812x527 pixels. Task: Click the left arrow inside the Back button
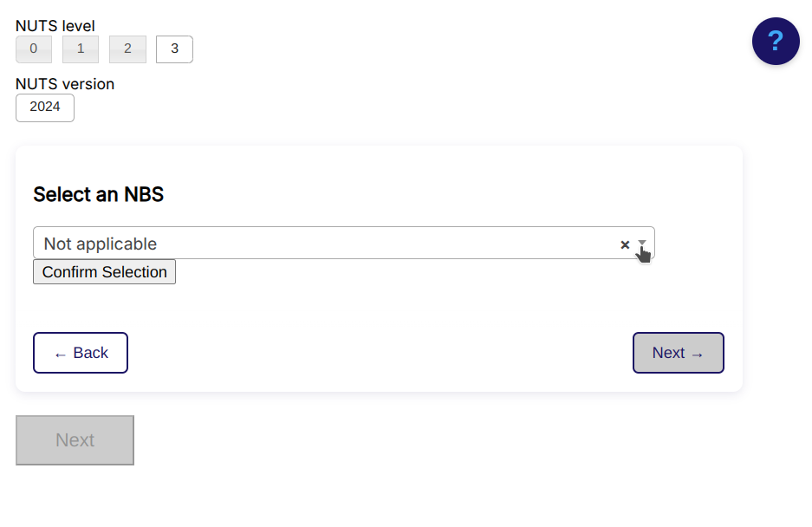pos(61,353)
